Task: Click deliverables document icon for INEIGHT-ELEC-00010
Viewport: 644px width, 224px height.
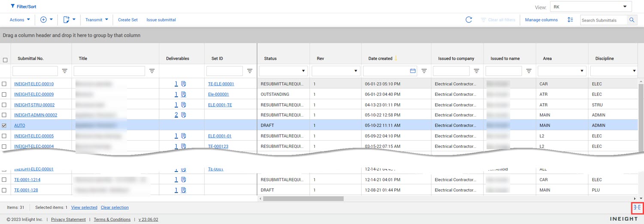Action: tap(183, 84)
